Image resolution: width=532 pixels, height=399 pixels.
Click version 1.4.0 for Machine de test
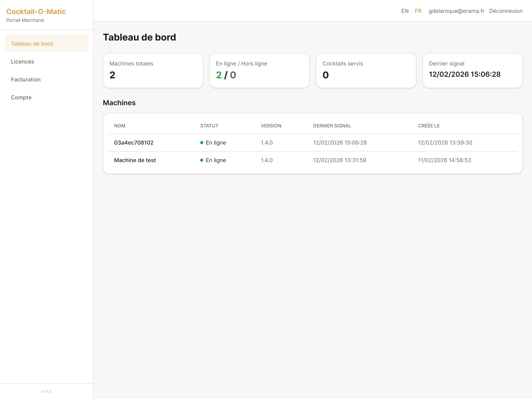click(x=267, y=160)
